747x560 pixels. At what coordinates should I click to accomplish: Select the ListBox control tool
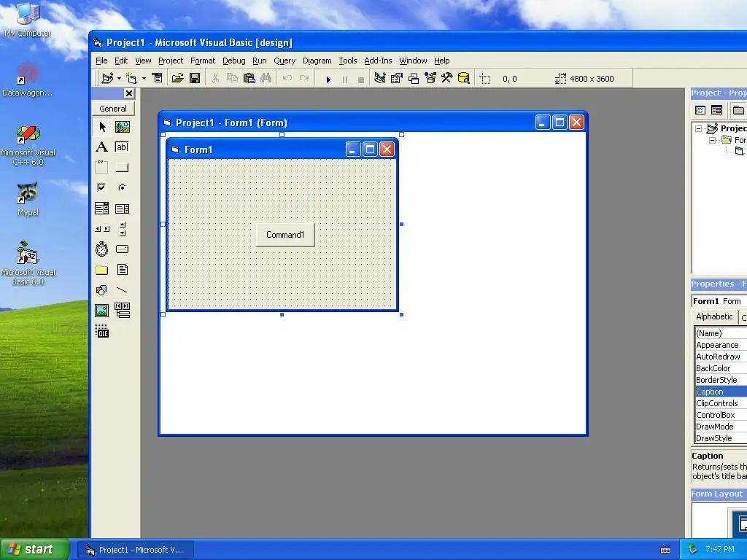[123, 208]
